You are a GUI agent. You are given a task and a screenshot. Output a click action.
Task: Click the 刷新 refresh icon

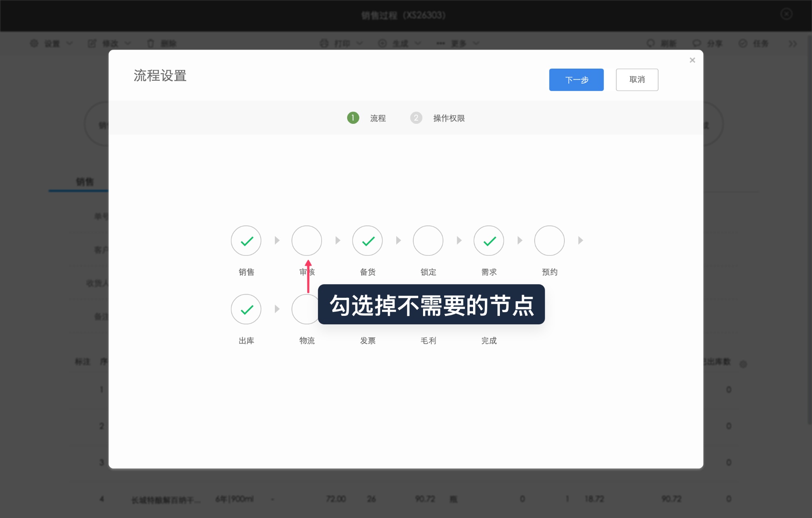pyautogui.click(x=651, y=43)
